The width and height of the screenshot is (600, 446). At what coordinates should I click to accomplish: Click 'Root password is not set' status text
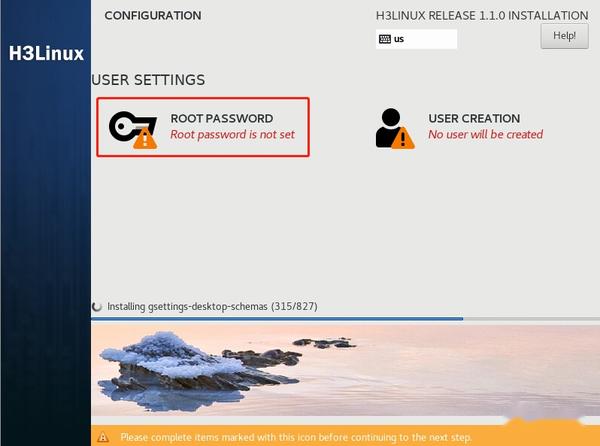pos(232,135)
